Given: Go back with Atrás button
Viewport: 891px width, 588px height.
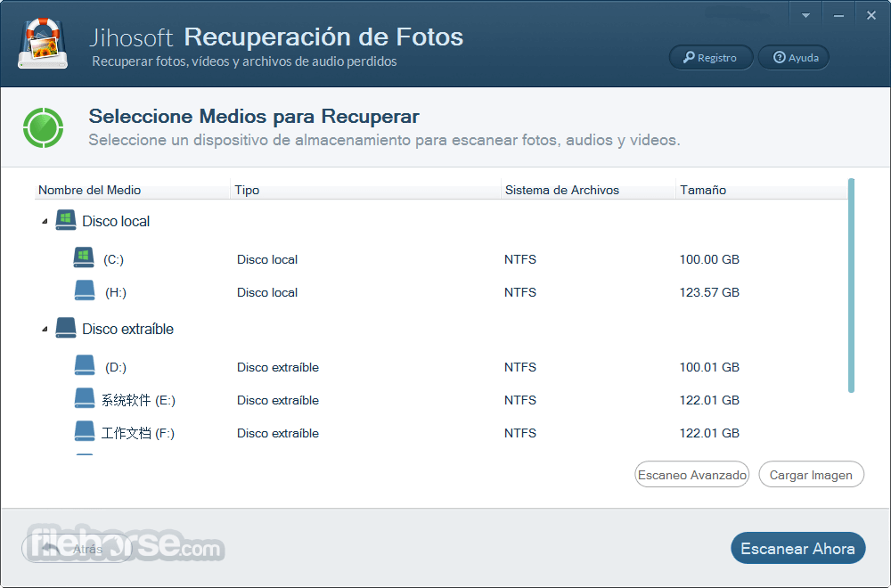Looking at the screenshot, I should pyautogui.click(x=78, y=549).
